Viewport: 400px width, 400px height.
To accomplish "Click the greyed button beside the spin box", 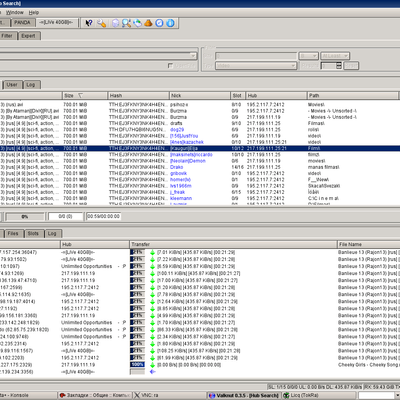I will tap(351, 66).
